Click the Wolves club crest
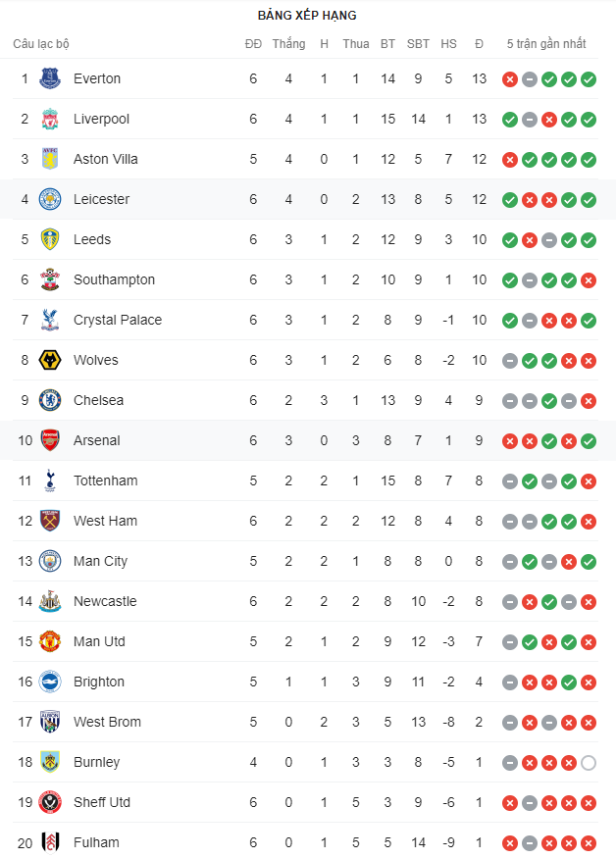The height and width of the screenshot is (859, 616). pyautogui.click(x=50, y=360)
